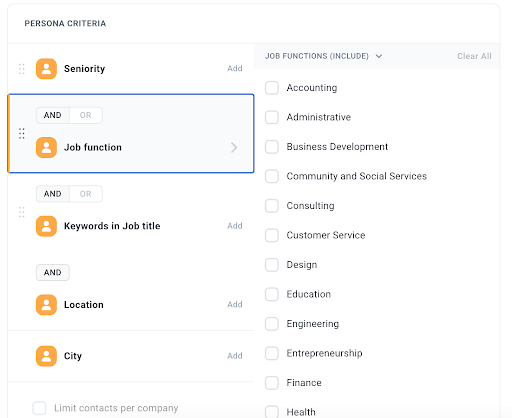Click the Keywords in Job title persona icon

[46, 226]
